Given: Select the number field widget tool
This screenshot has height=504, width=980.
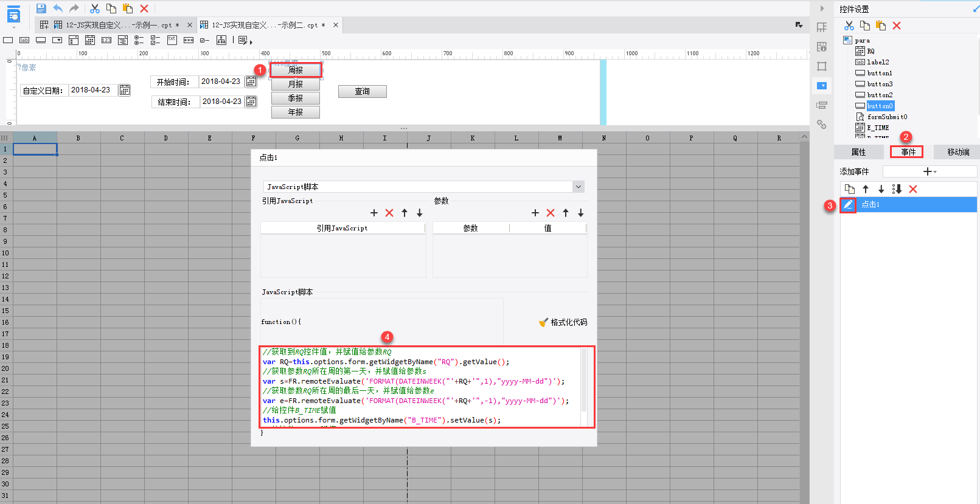Looking at the screenshot, I should point(106,40).
